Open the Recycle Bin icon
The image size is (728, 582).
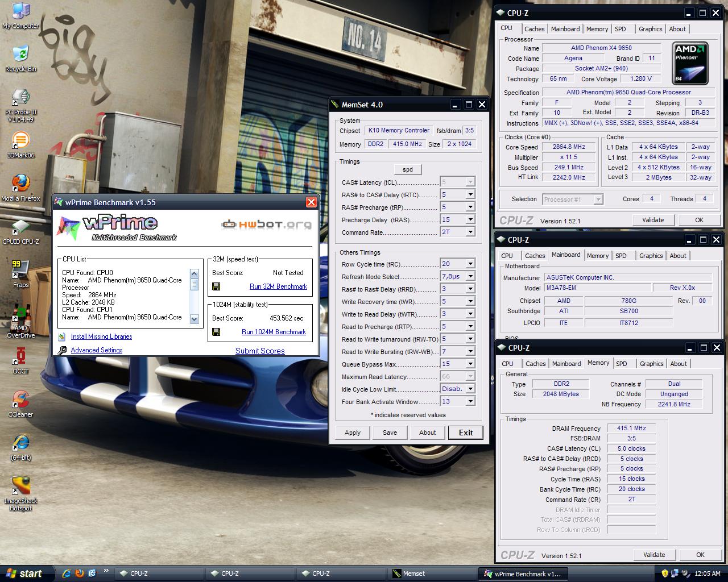20,59
